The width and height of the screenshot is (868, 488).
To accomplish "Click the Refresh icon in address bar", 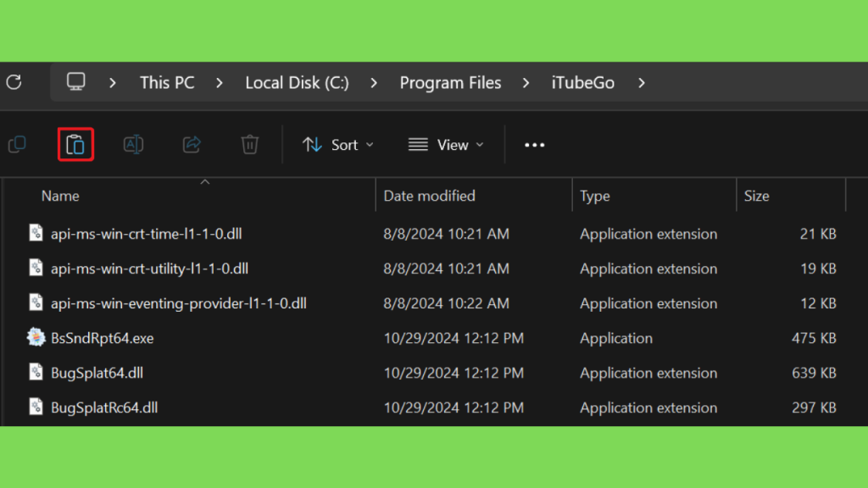I will coord(14,82).
